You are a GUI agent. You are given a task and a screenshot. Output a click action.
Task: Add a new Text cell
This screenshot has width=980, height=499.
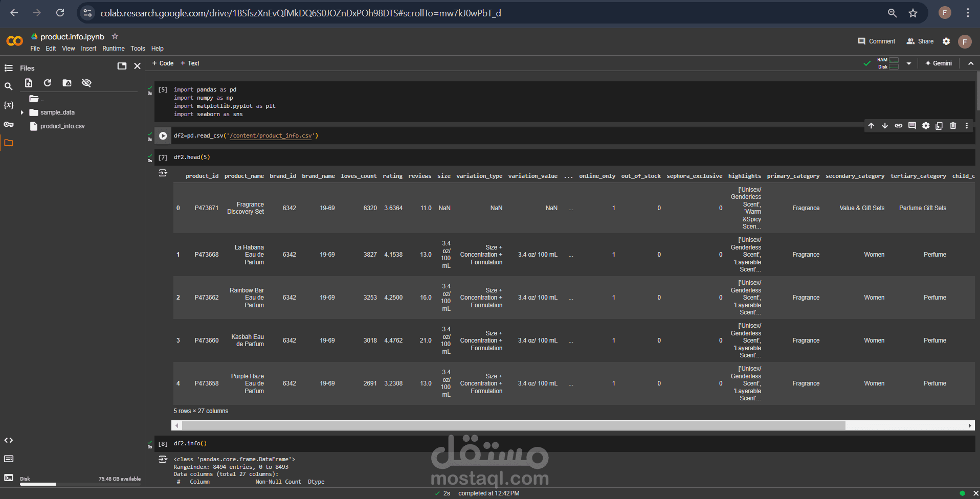tap(190, 63)
